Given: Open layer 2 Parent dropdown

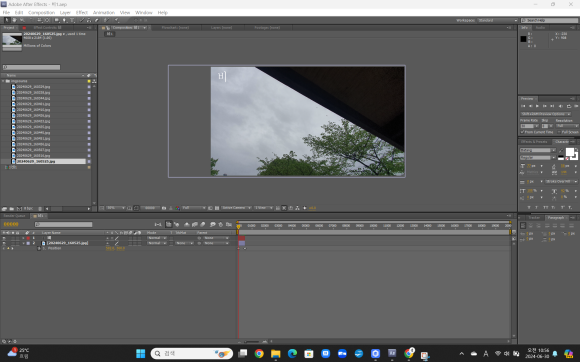Looking at the screenshot, I should (x=216, y=243).
